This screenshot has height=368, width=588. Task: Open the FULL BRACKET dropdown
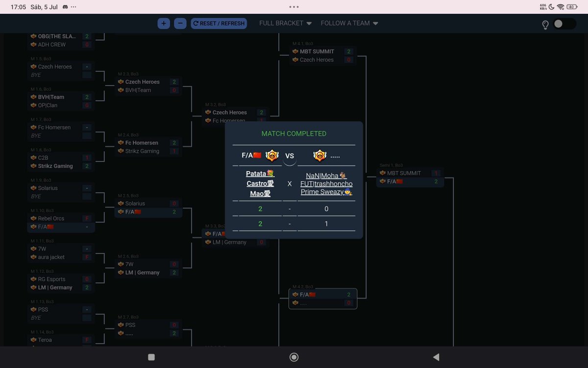click(x=286, y=23)
